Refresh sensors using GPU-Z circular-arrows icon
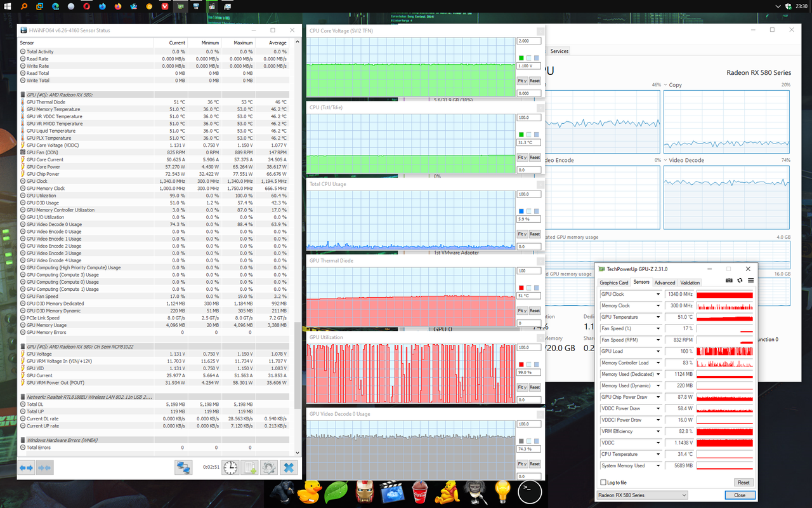 click(740, 280)
